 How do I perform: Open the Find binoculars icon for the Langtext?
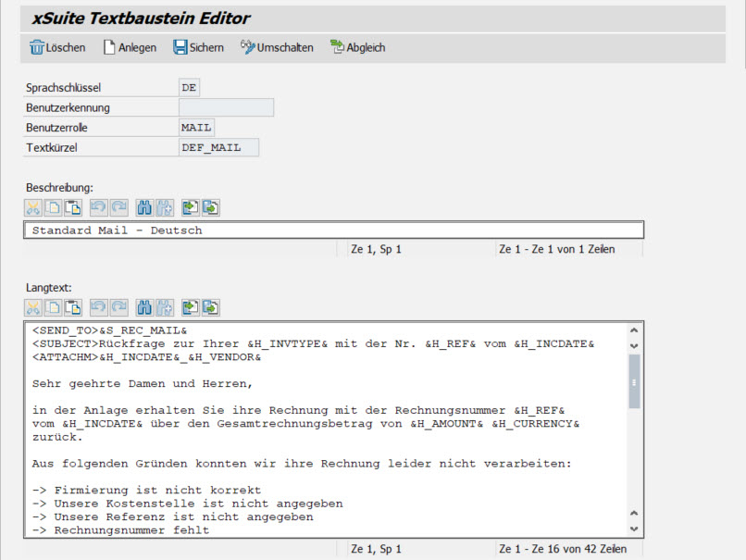[144, 307]
